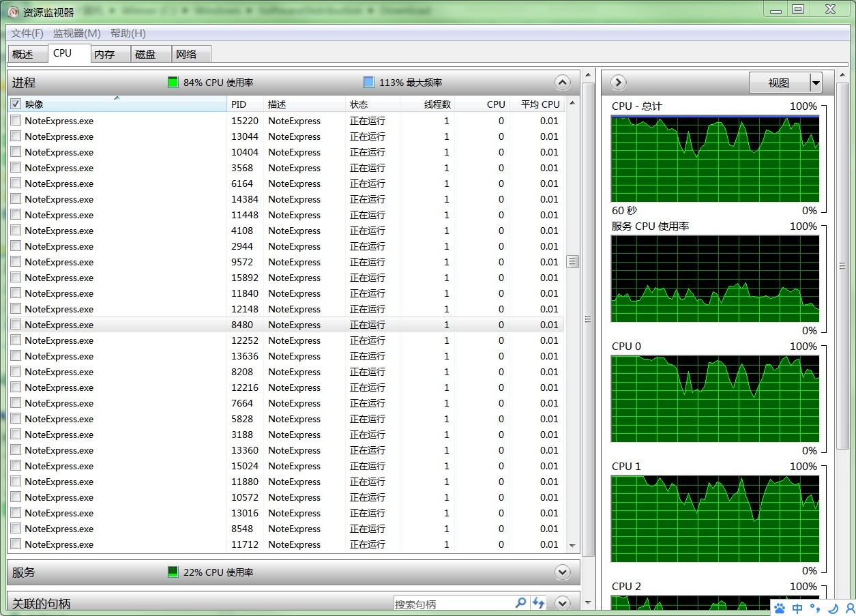The width and height of the screenshot is (856, 616).
Task: Click the blue 113% maximum frequency indicator
Action: [x=369, y=83]
